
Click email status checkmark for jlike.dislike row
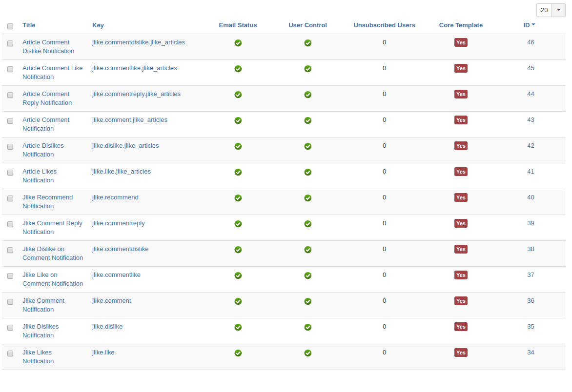coord(238,327)
